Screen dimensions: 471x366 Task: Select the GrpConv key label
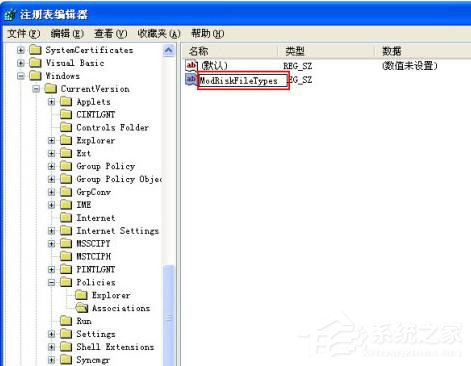coord(94,192)
